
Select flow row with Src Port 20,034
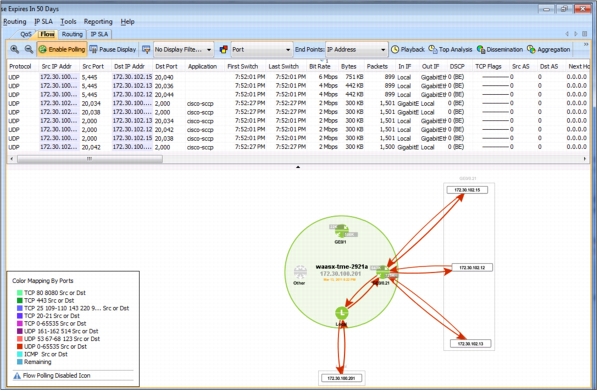297,103
